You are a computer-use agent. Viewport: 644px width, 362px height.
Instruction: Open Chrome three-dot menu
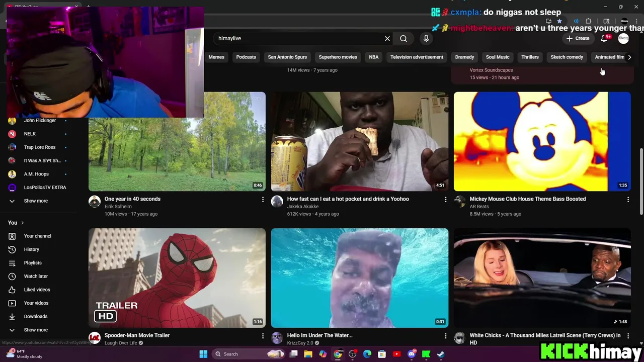pyautogui.click(x=637, y=21)
